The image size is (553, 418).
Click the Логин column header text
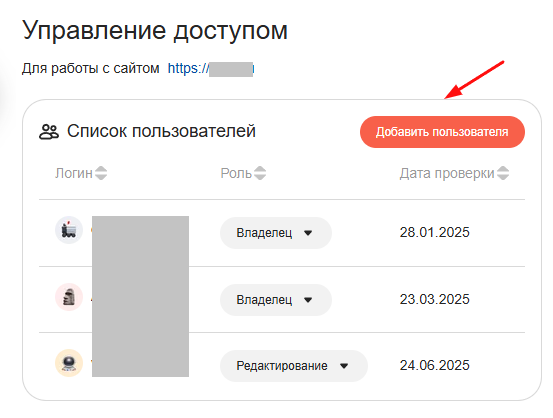(x=74, y=173)
